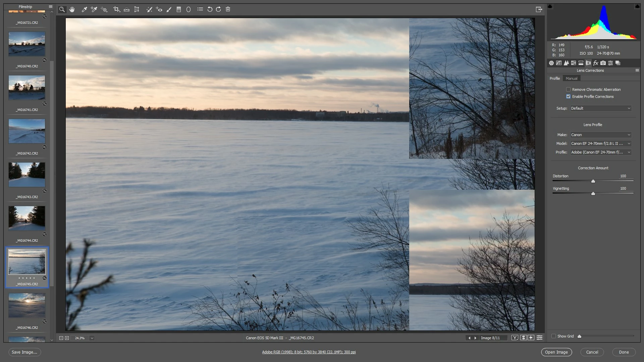
Task: Click the Vignetting slider handle
Action: coord(593,194)
